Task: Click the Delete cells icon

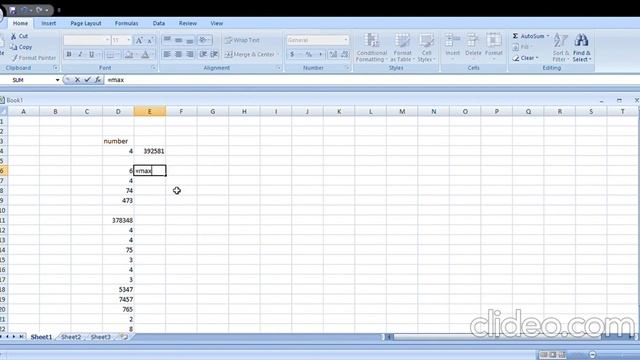Action: coord(473,40)
